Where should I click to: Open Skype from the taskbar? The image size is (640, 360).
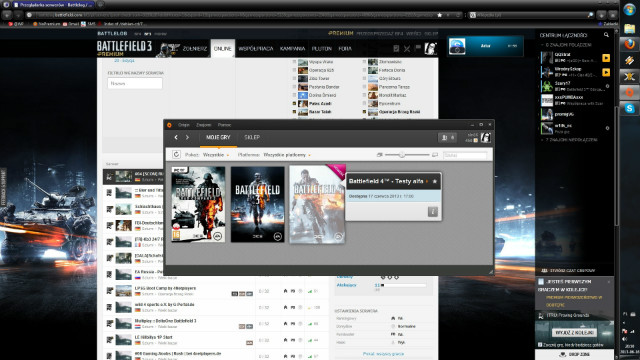(629, 108)
